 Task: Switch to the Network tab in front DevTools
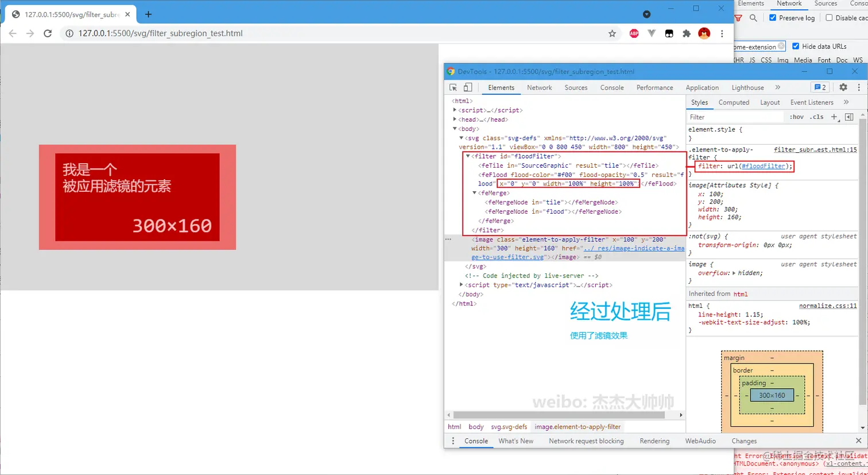point(540,87)
